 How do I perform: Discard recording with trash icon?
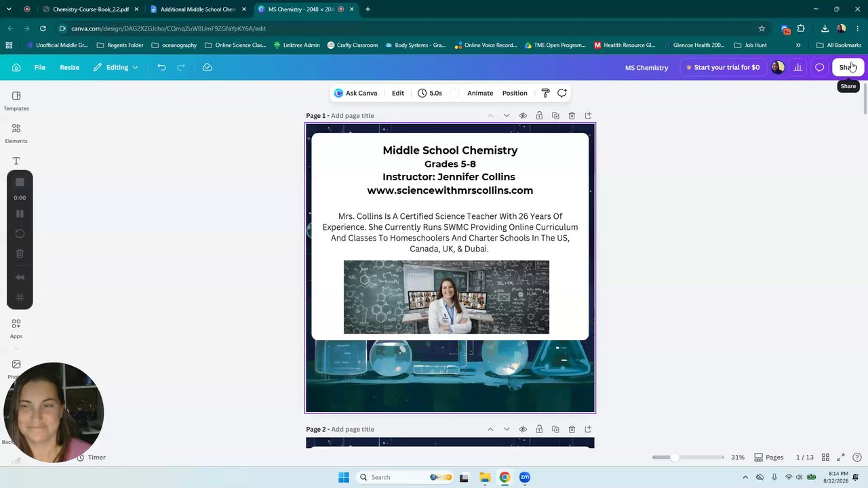click(x=20, y=253)
